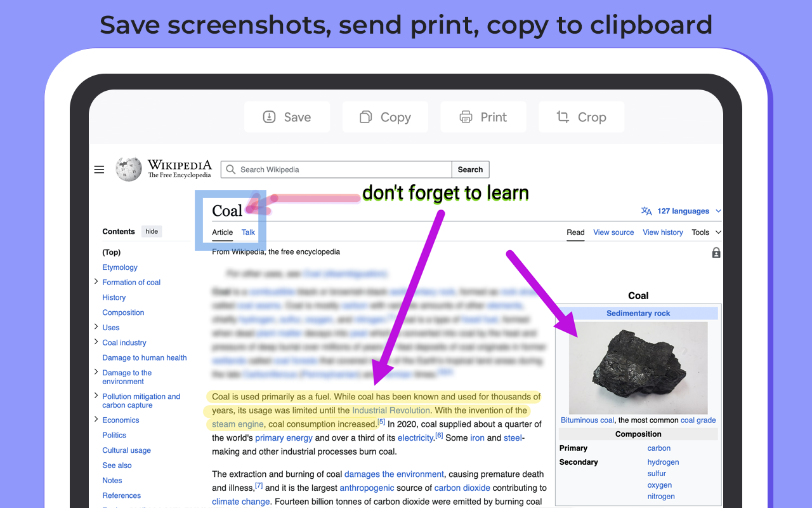Open Damage to the environment section
The image size is (812, 508).
127,377
